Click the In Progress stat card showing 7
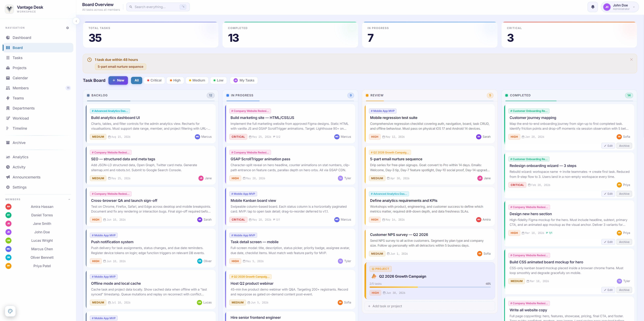The height and width of the screenshot is (321, 644). pyautogui.click(x=429, y=34)
